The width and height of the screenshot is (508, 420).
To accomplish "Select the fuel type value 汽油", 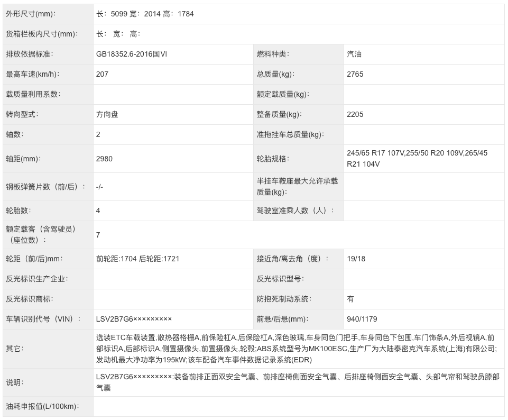I will [354, 54].
